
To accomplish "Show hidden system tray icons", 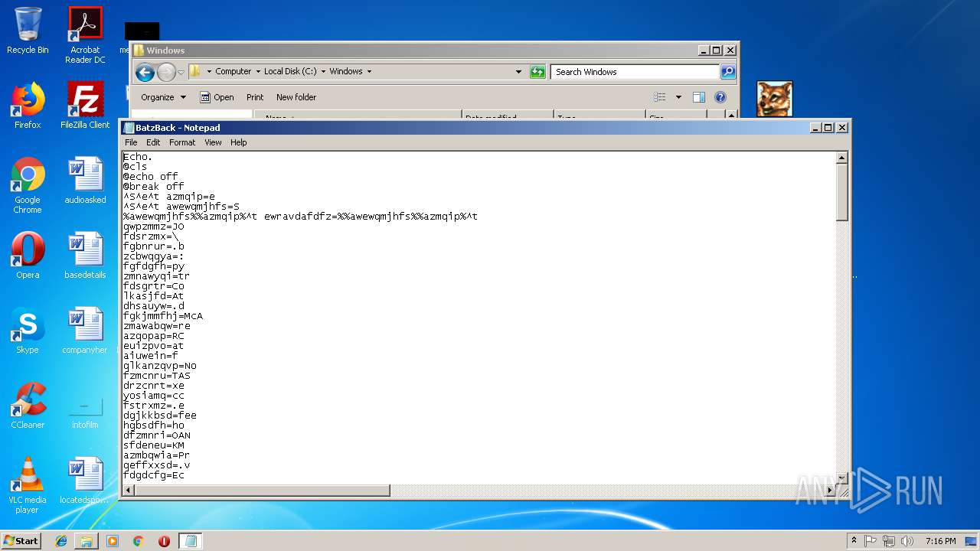I will pyautogui.click(x=854, y=541).
